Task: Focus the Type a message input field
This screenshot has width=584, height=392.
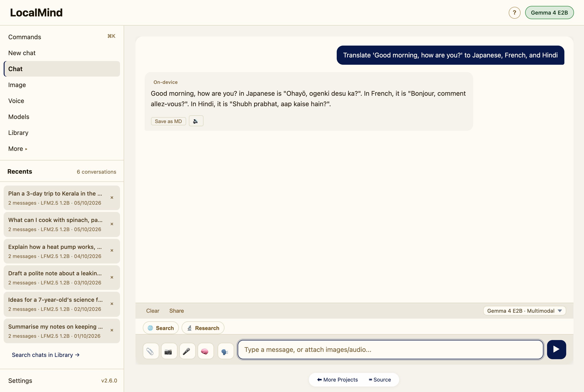Action: click(x=390, y=350)
